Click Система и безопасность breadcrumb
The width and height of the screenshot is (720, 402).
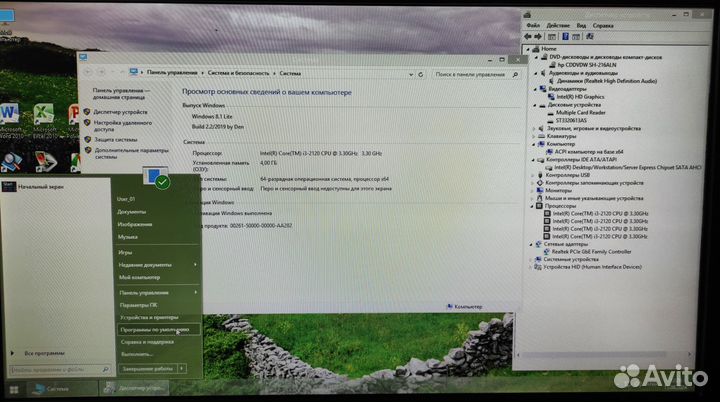coord(238,73)
